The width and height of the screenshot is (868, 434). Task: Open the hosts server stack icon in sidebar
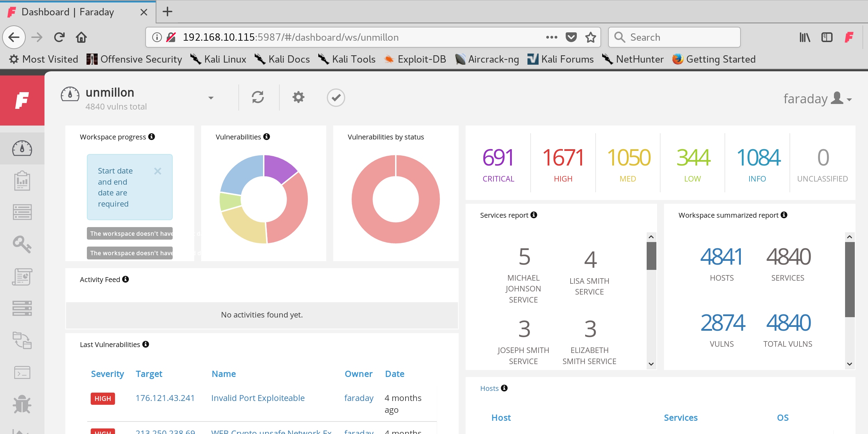(22, 308)
